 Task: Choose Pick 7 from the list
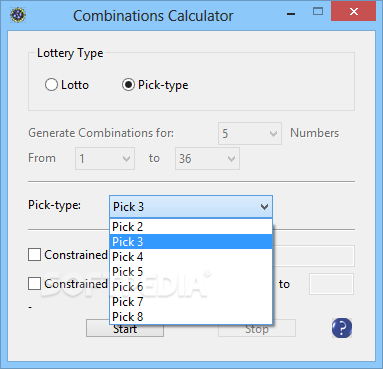(191, 302)
